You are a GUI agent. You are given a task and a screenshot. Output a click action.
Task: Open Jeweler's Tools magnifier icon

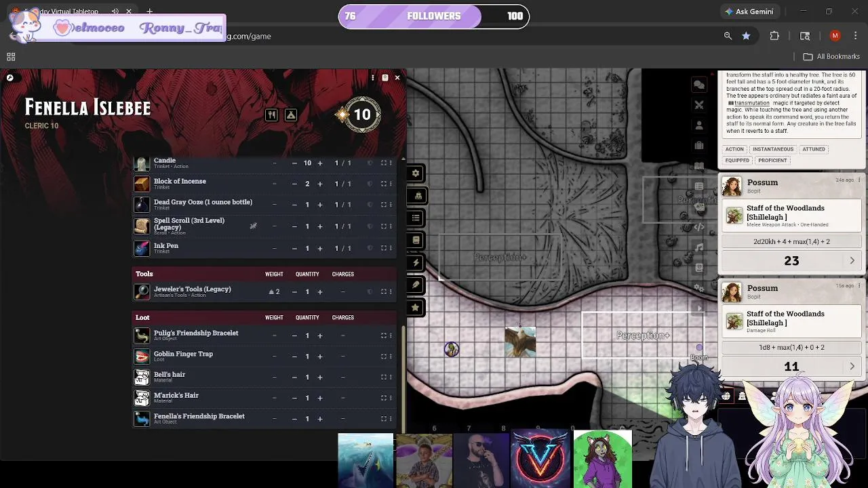(x=142, y=291)
